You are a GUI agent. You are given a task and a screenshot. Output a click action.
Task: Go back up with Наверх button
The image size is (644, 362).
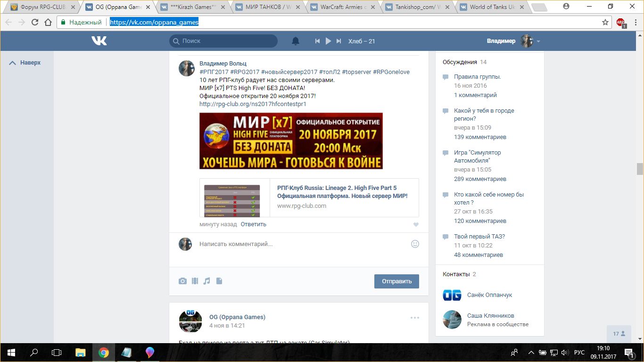coord(25,63)
